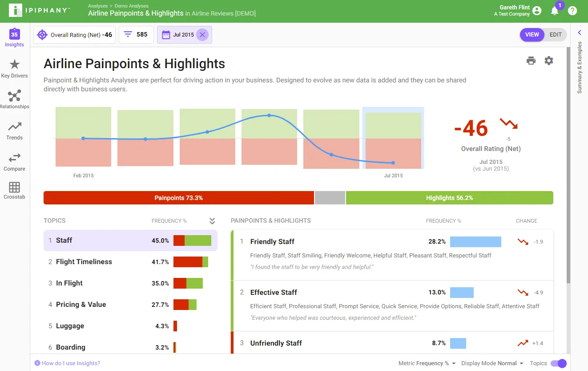Click the help question mark icon

(x=572, y=11)
